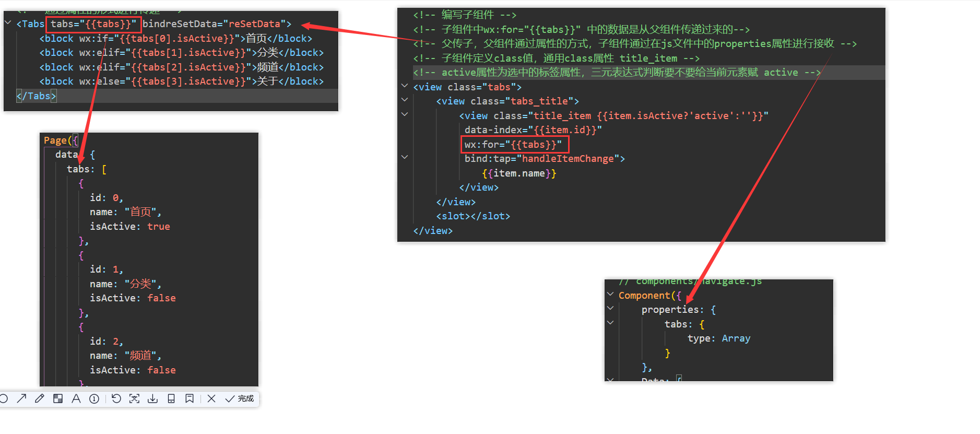Image resolution: width=980 pixels, height=434 pixels.
Task: Click the <view class="tabs"> line
Action: (x=467, y=87)
